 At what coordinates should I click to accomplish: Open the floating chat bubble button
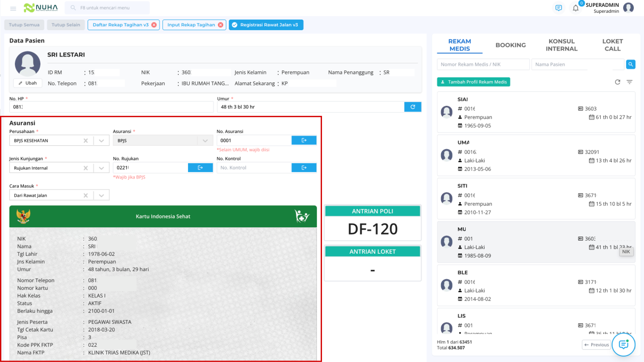(x=623, y=344)
